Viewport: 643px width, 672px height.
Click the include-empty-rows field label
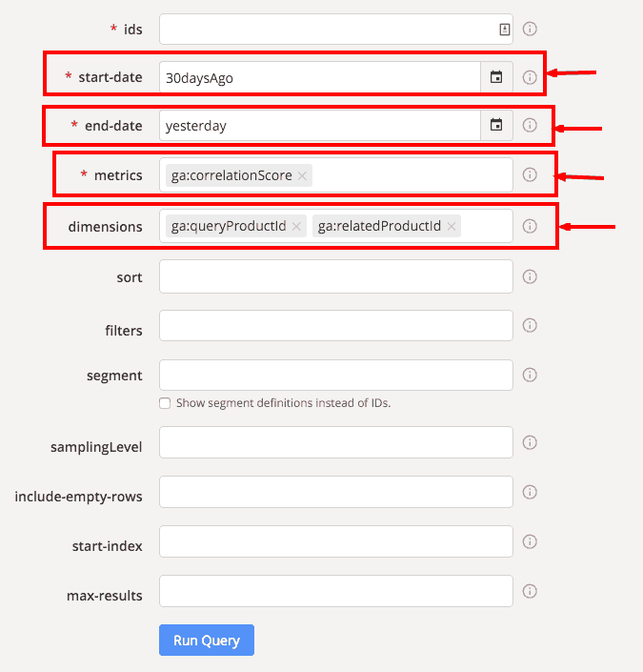(x=78, y=497)
